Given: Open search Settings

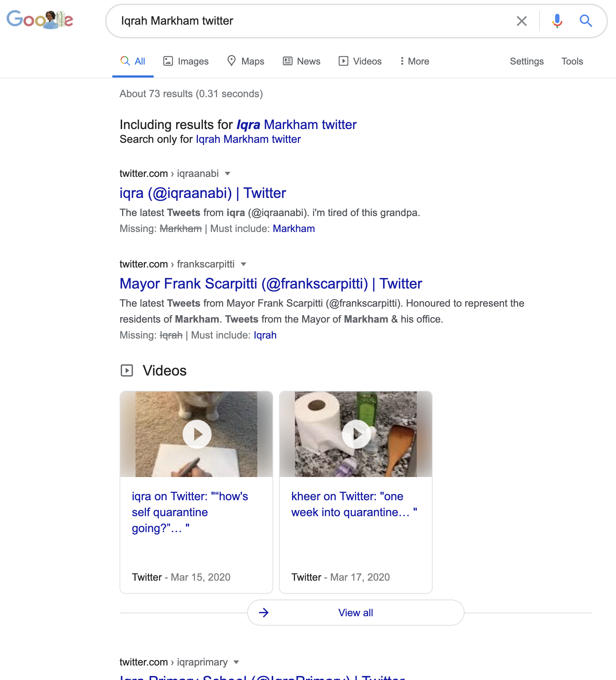Looking at the screenshot, I should pos(526,61).
